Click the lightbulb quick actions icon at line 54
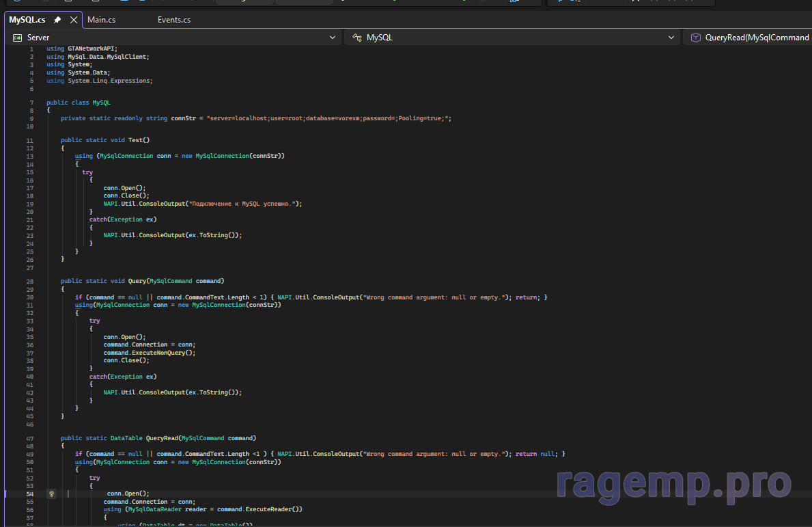Image resolution: width=812 pixels, height=527 pixels. click(x=51, y=494)
